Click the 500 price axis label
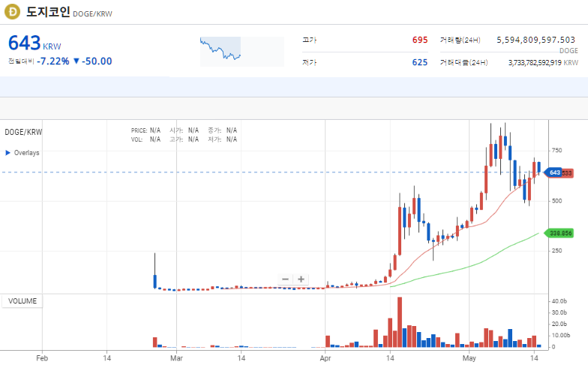Image resolution: width=588 pixels, height=365 pixels. (556, 201)
